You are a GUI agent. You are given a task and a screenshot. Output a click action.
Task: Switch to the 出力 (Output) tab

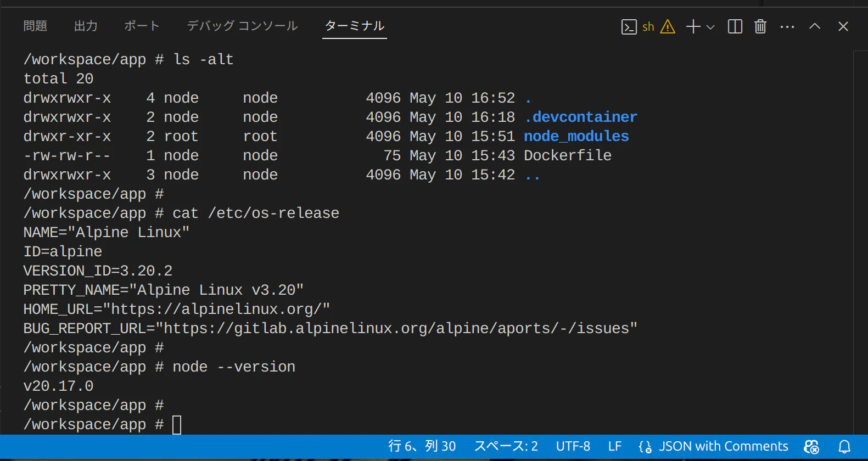86,26
